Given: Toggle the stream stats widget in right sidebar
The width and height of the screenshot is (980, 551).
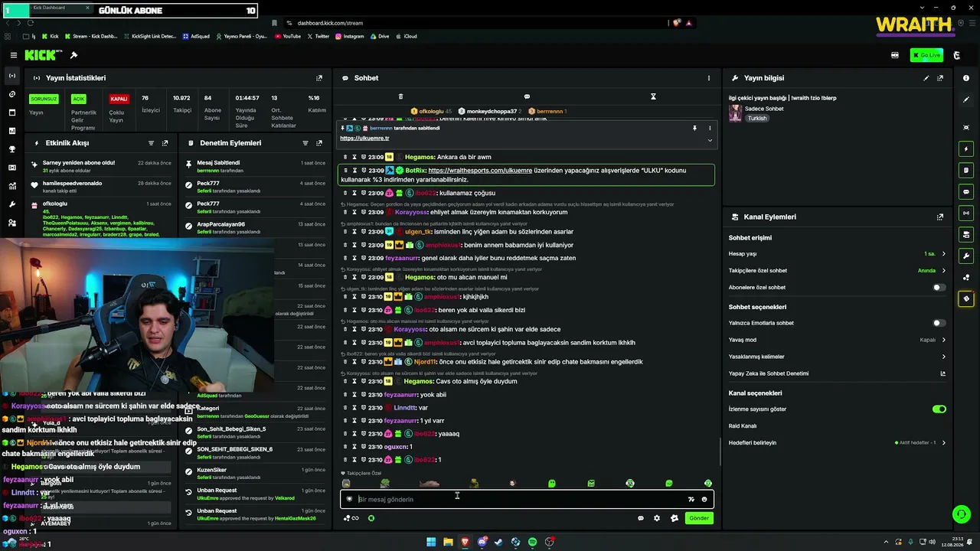Looking at the screenshot, I should coord(966,213).
